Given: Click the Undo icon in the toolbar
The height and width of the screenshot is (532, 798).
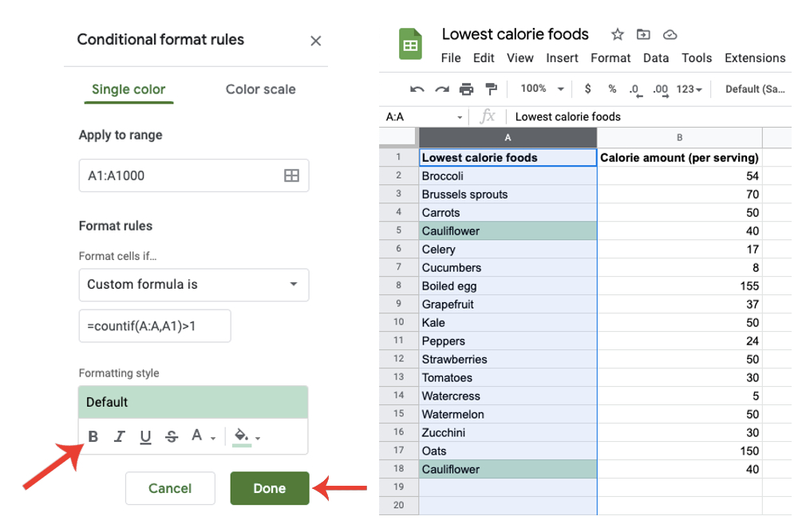Looking at the screenshot, I should [x=417, y=89].
